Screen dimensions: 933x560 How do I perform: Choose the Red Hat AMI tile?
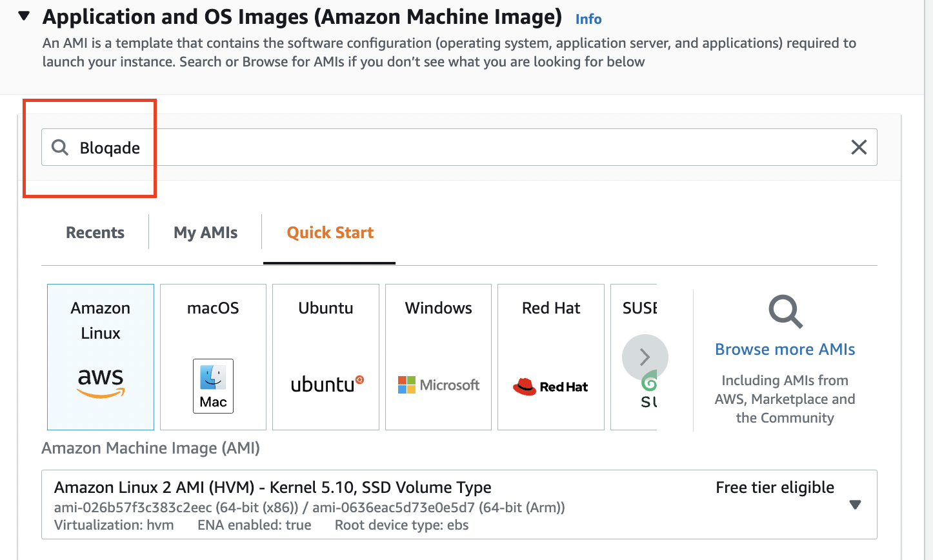pyautogui.click(x=551, y=357)
